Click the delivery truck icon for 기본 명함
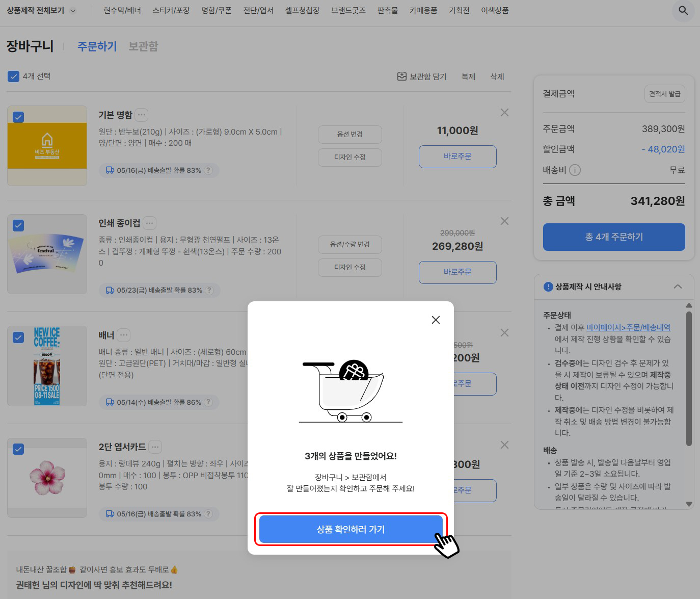This screenshot has width=700, height=599. tap(110, 170)
